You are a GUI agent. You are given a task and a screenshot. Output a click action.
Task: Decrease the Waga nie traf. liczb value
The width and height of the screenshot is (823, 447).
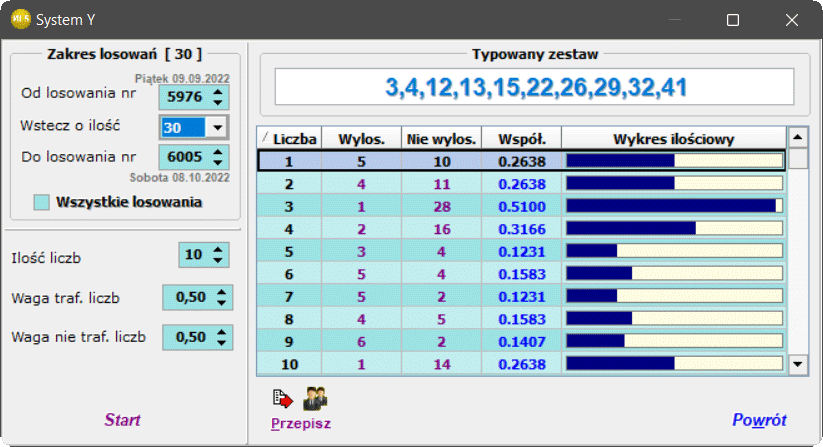click(x=221, y=343)
